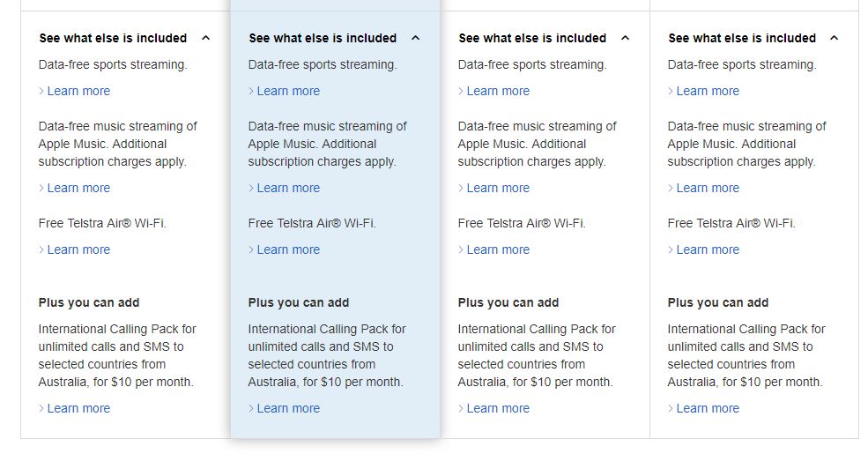Open Telstra Air Learn more in first column
Viewport: 868px width, 454px height.
click(x=75, y=249)
